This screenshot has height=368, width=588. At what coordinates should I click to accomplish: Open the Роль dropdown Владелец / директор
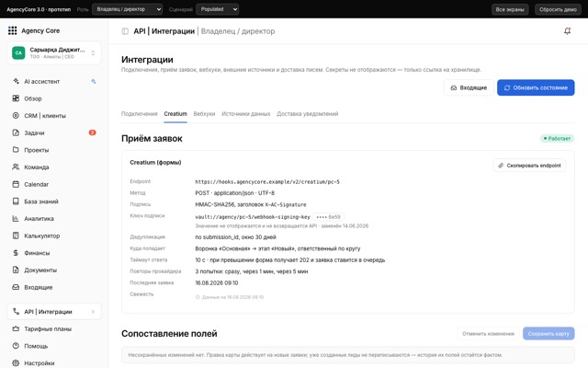point(128,9)
